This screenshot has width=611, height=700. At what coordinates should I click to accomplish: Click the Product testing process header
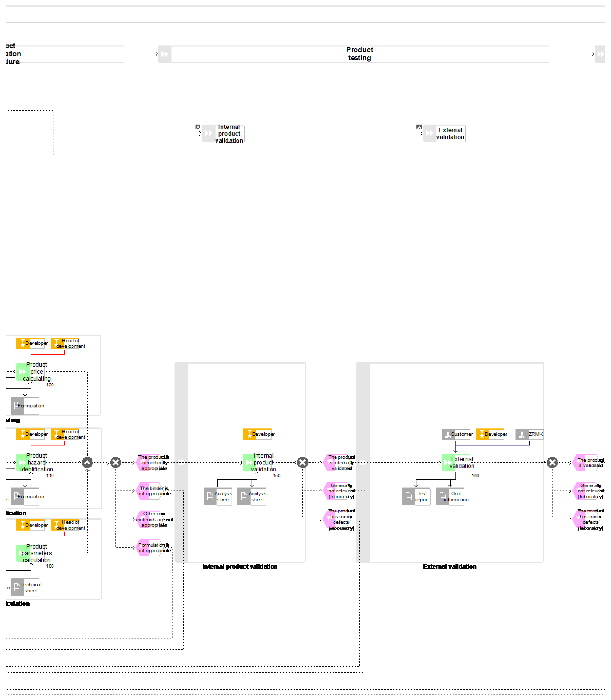[x=359, y=54]
